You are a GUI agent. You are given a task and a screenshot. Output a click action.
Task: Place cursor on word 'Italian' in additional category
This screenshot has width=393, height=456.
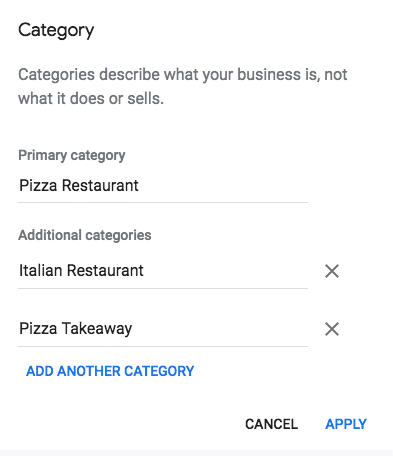40,270
